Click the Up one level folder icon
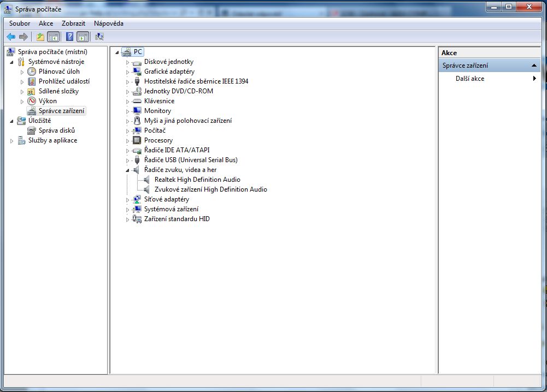 click(x=40, y=37)
